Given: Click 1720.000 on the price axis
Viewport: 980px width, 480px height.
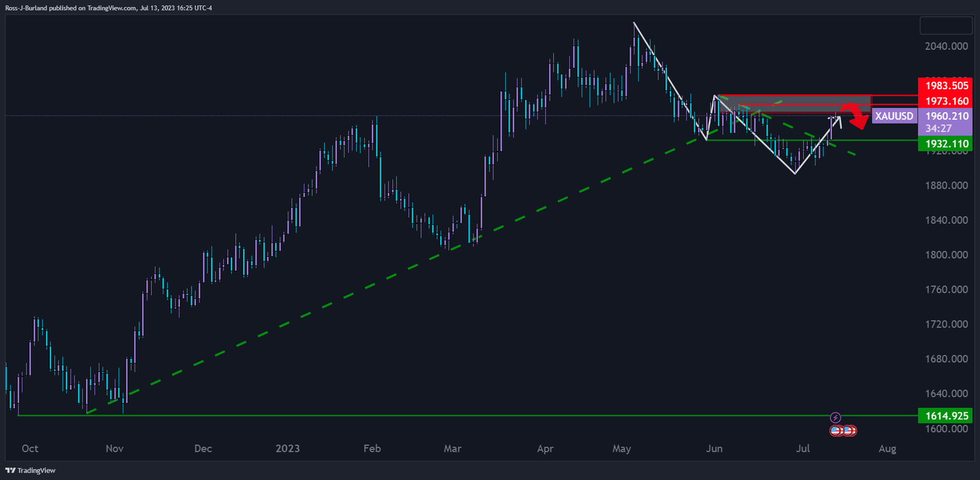Looking at the screenshot, I should coord(945,324).
